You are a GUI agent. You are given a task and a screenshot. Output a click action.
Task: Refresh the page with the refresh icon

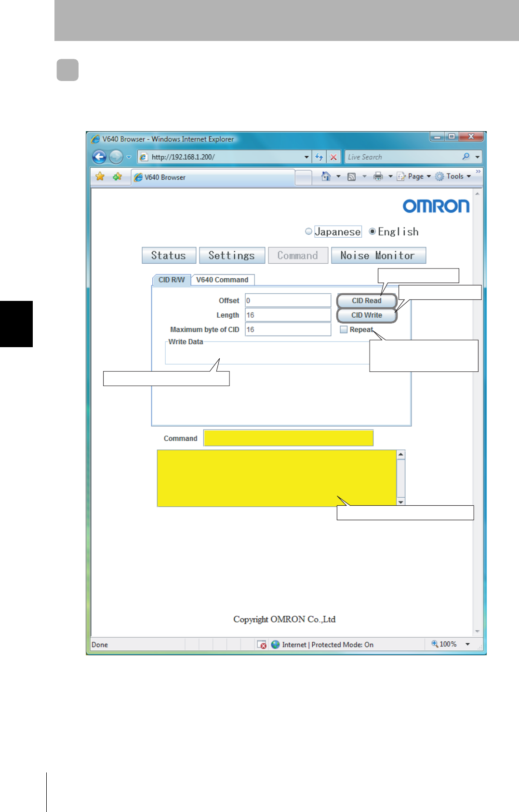[x=319, y=157]
